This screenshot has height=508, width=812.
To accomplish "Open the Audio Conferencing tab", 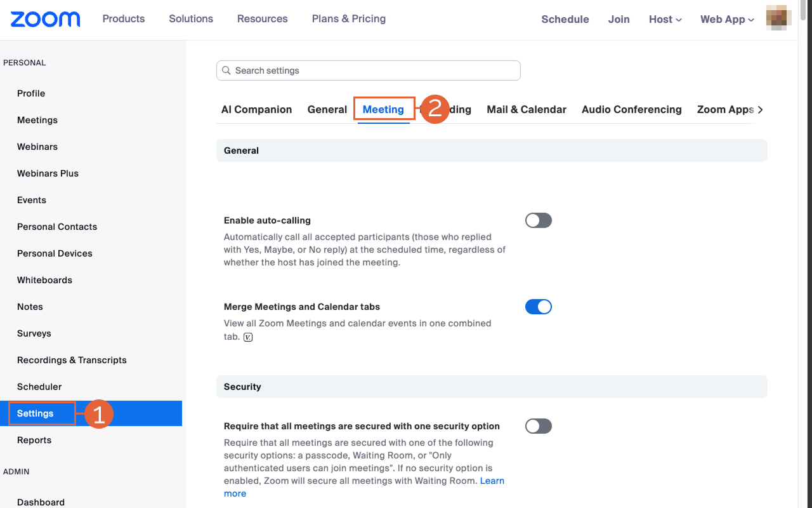I will point(631,109).
